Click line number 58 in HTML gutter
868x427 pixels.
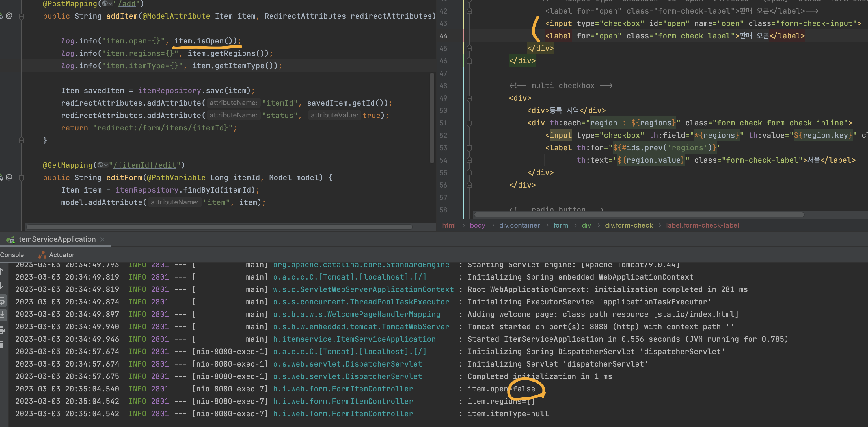click(443, 210)
